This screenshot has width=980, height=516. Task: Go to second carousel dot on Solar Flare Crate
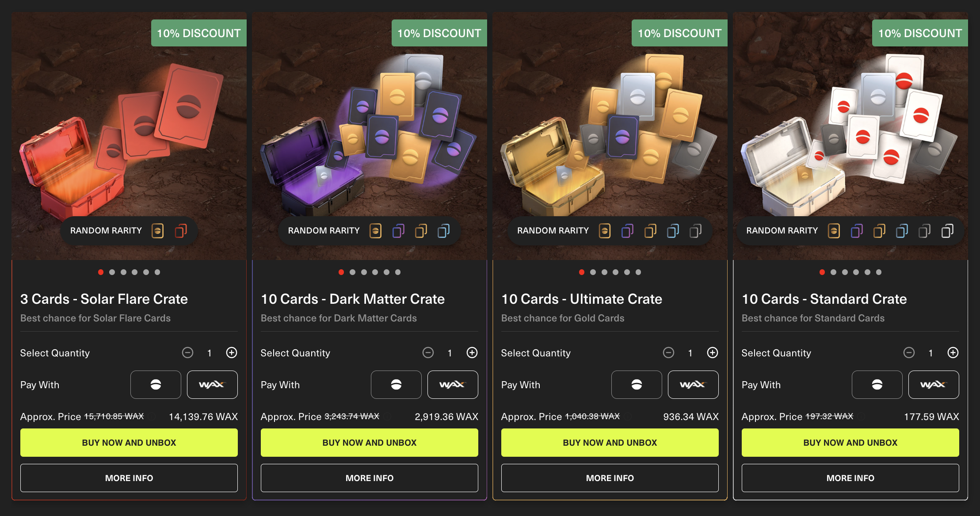tap(112, 272)
